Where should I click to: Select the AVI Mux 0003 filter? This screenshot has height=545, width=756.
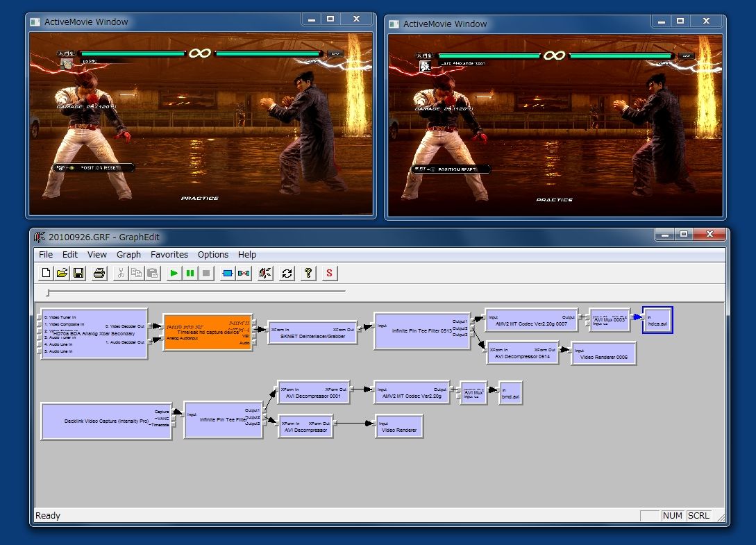coord(610,320)
